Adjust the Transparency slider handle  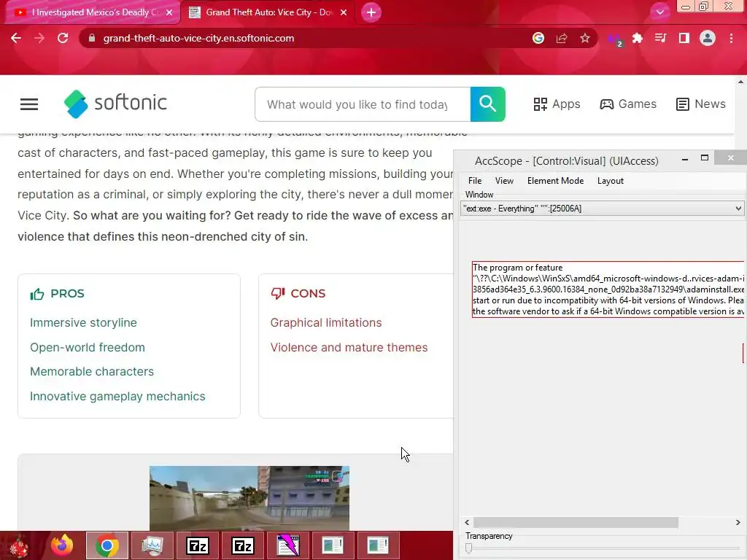coord(469,548)
